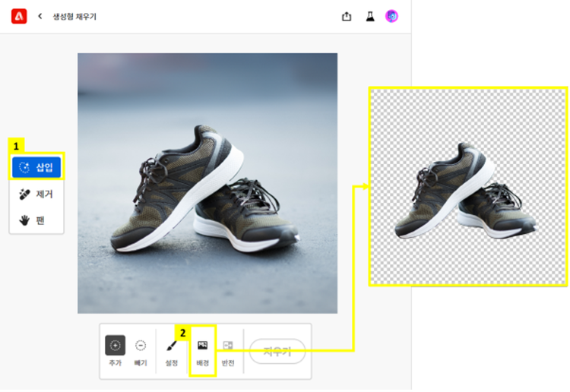Select the 삽입 insert tool

[36, 167]
